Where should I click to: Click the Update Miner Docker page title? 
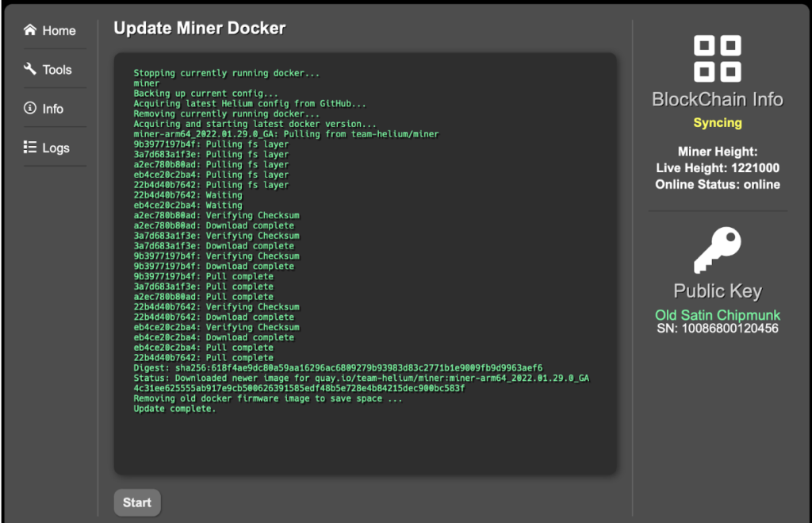pyautogui.click(x=199, y=29)
